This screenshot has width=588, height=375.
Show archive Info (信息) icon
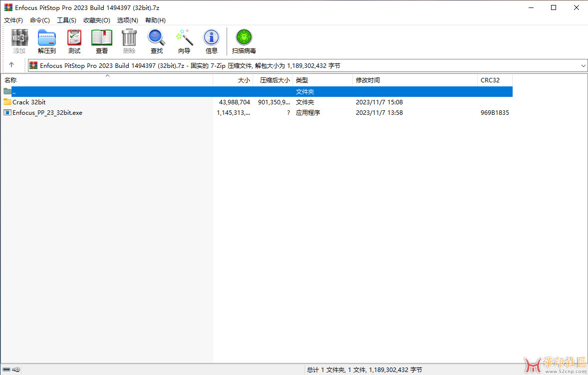[212, 41]
